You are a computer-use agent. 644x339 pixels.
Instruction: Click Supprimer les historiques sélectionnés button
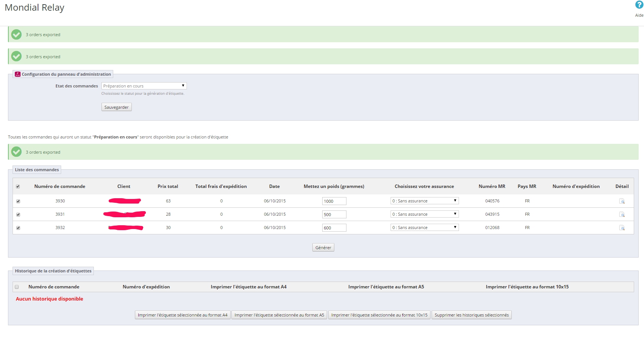click(x=472, y=315)
